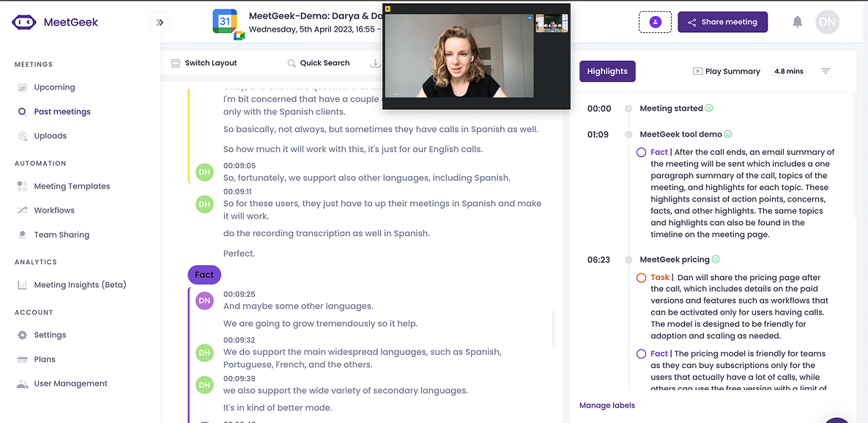
Task: Click the Settings gear icon
Action: pyautogui.click(x=22, y=335)
